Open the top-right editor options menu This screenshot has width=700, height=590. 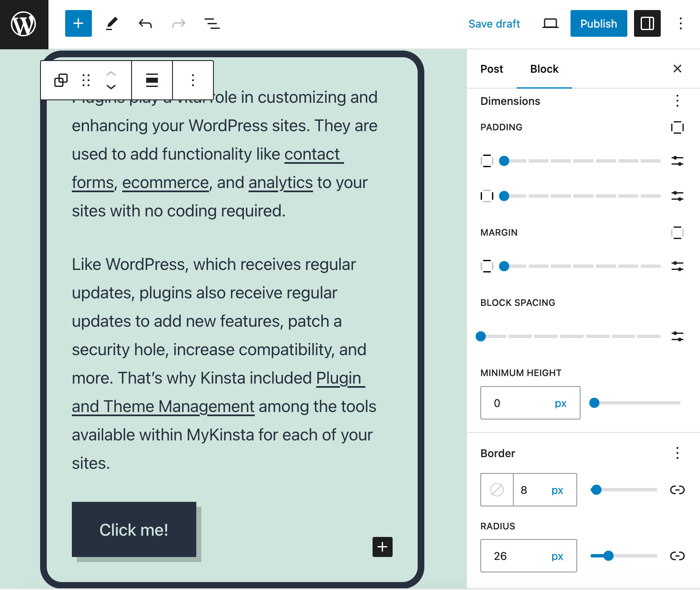point(681,24)
